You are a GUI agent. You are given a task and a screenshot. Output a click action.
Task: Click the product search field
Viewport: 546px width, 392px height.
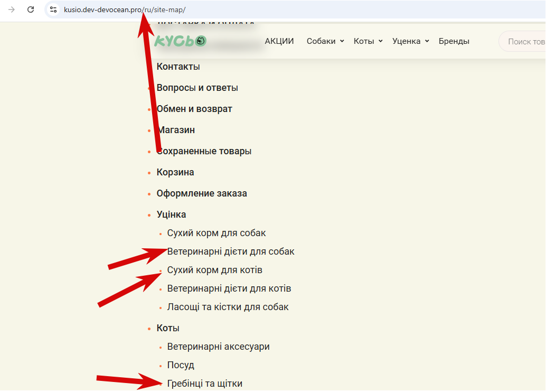coord(522,41)
